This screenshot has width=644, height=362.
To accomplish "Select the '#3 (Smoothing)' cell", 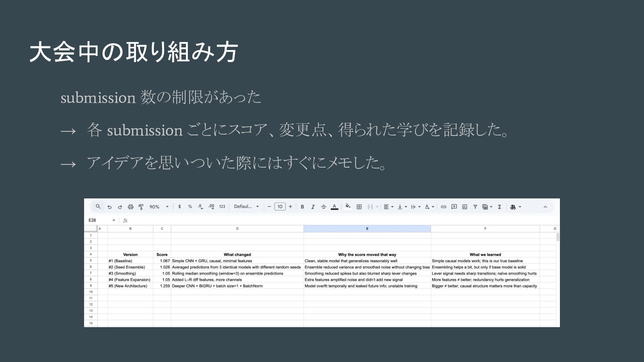I will (x=130, y=273).
